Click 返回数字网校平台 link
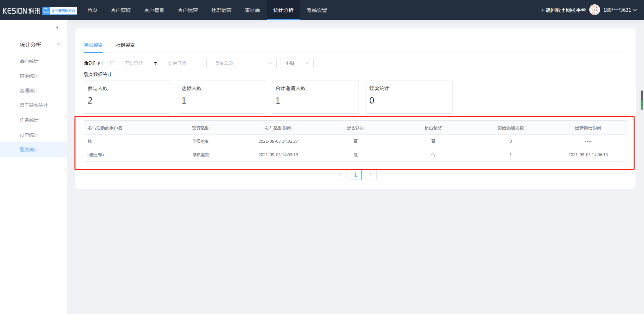The image size is (644, 314). [563, 10]
